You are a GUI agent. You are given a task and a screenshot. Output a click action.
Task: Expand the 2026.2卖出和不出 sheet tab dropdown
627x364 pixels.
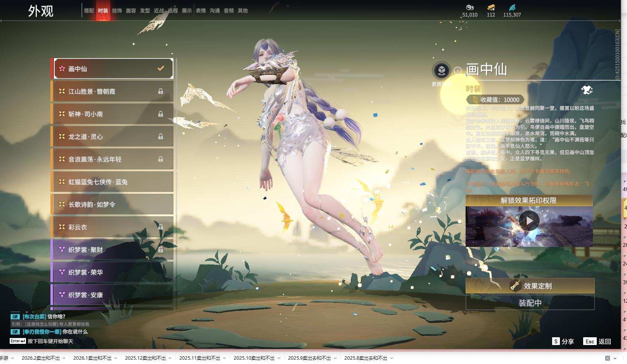click(x=64, y=358)
